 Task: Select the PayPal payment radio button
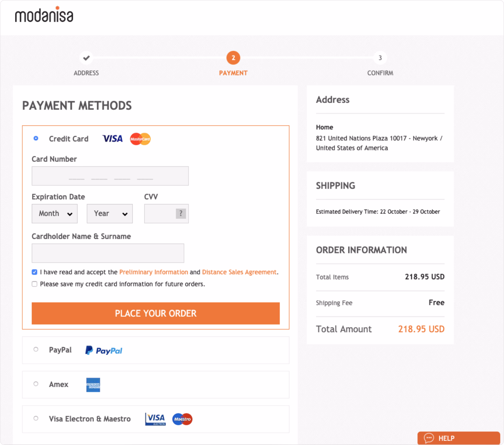[x=36, y=349]
